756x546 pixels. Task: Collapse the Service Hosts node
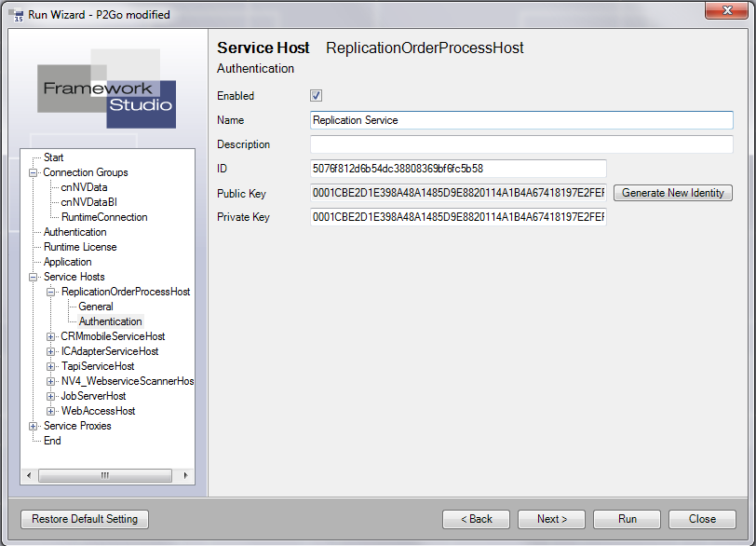click(x=33, y=277)
